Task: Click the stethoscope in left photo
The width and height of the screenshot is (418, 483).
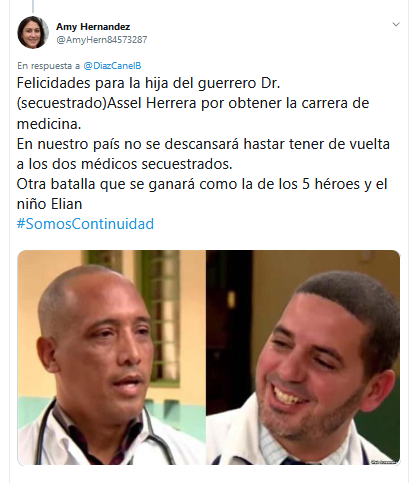Action: point(157,434)
